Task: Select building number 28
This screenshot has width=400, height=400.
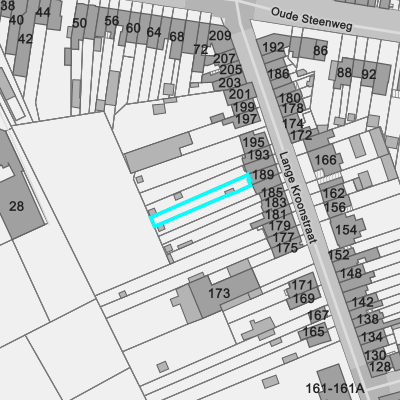Action: 16,206
